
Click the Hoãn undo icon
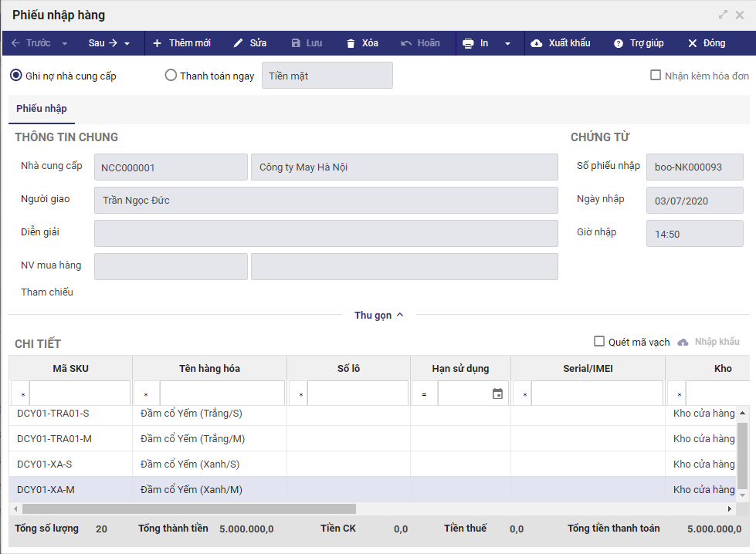coord(406,43)
